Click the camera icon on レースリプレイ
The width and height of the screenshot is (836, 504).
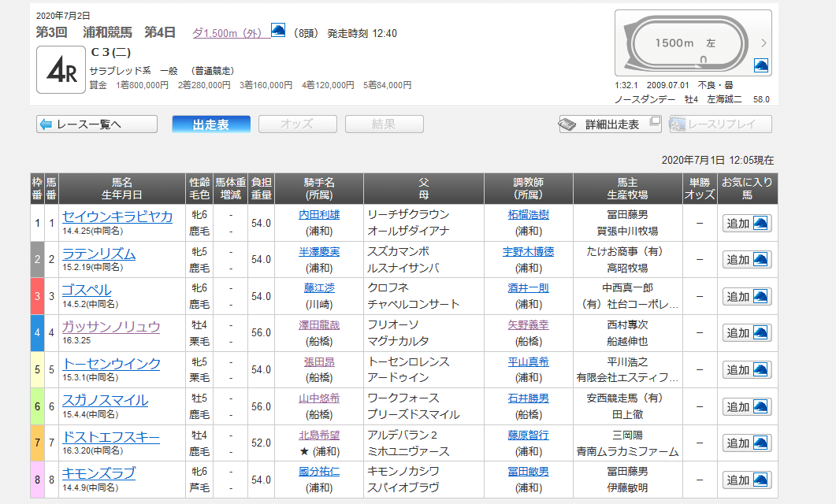tap(678, 124)
